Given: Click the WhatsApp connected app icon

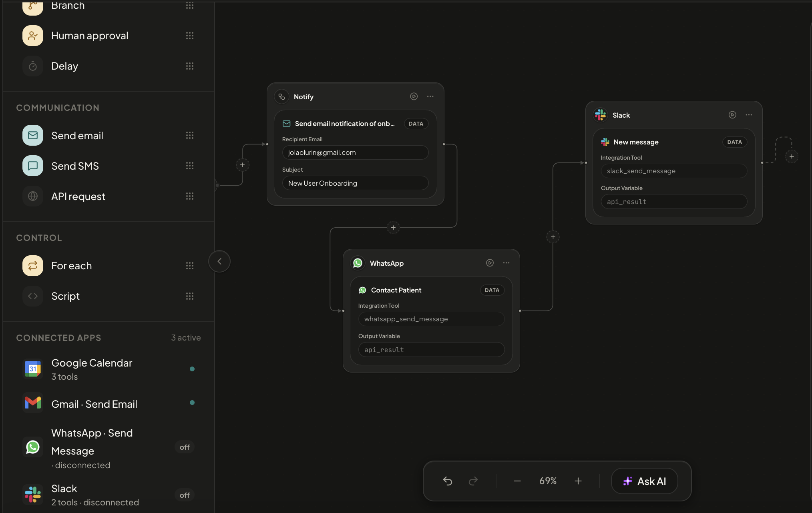Looking at the screenshot, I should (33, 447).
